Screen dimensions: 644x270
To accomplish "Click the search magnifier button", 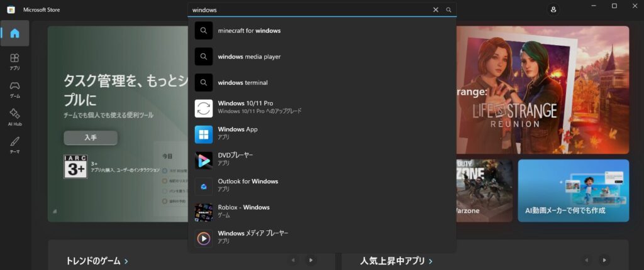I will 448,10.
